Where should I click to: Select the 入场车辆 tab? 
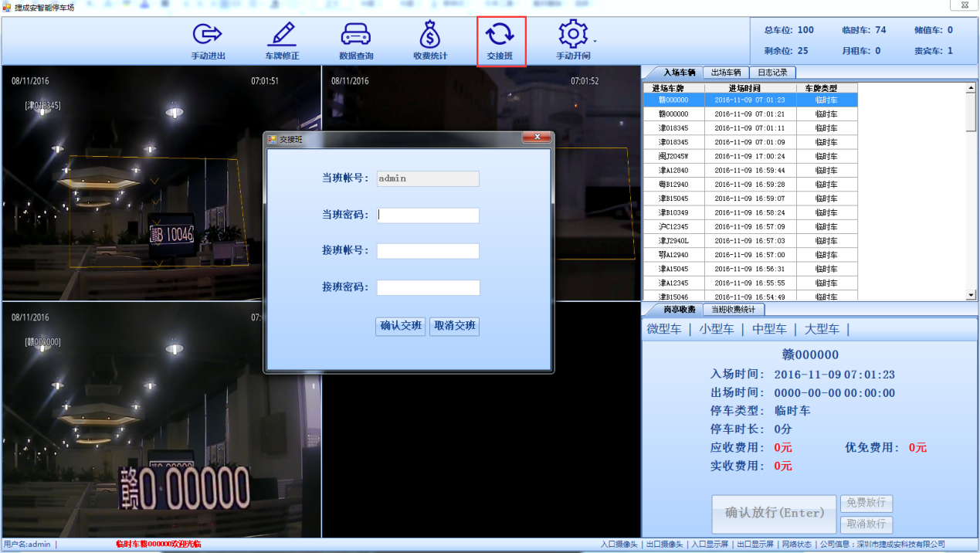pyautogui.click(x=680, y=72)
